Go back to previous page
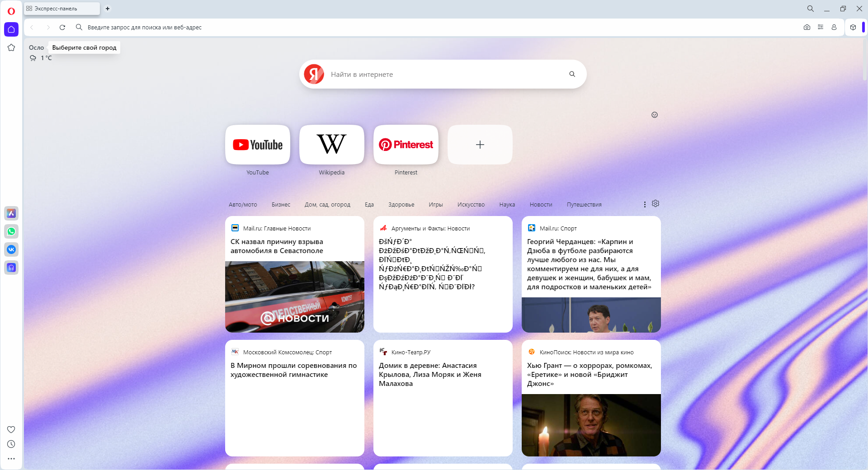Image resolution: width=868 pixels, height=470 pixels. coord(32,27)
